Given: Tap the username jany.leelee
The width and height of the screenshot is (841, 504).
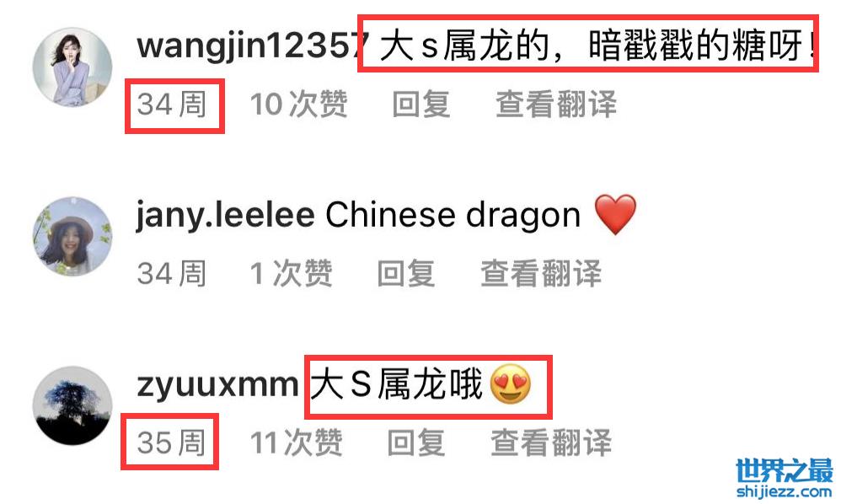Looking at the screenshot, I should (x=225, y=216).
